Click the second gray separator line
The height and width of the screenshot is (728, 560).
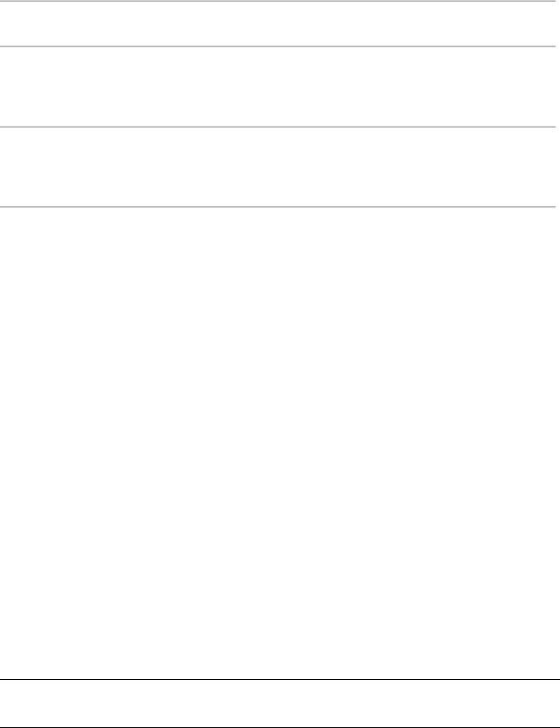(278, 46)
